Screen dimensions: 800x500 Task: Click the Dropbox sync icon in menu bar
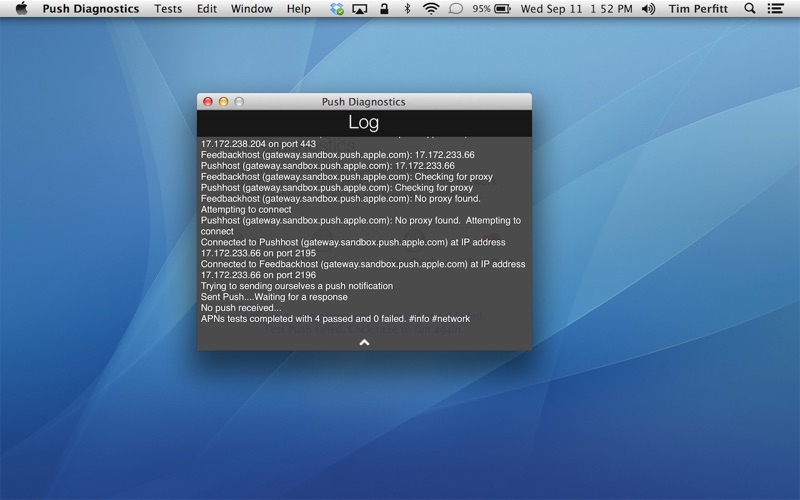pyautogui.click(x=337, y=9)
